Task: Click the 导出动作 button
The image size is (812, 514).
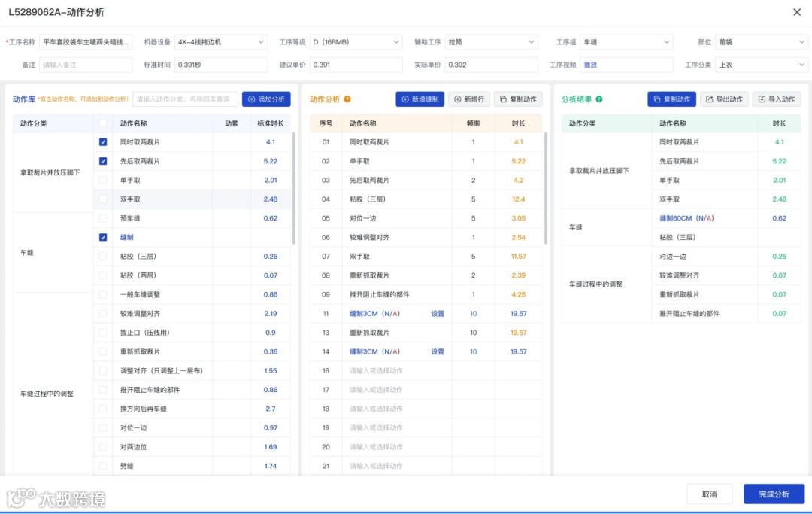Action: click(724, 99)
